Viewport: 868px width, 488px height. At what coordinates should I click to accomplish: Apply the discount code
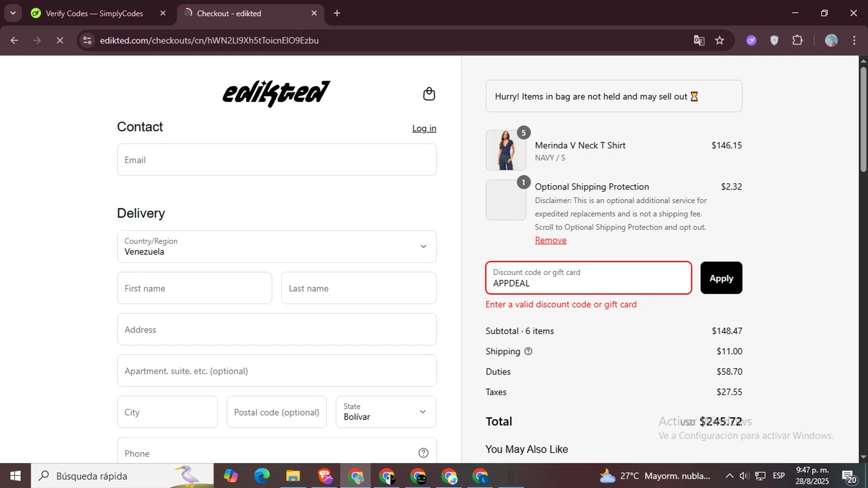pos(721,278)
